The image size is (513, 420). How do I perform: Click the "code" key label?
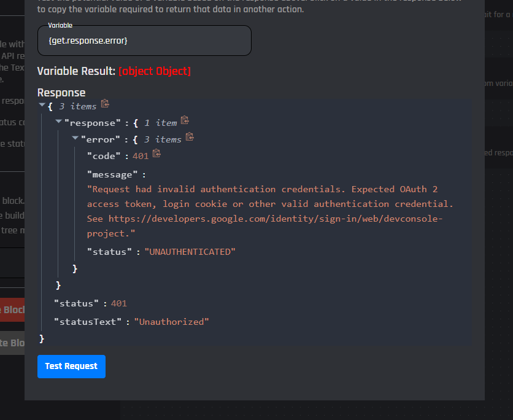point(104,156)
